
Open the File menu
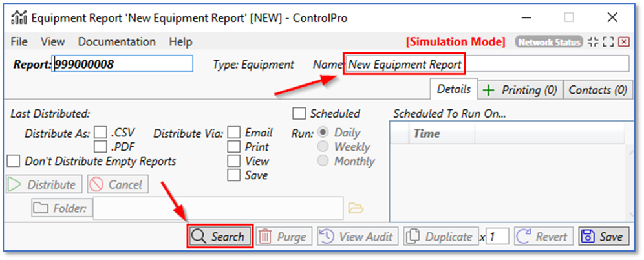click(x=19, y=41)
